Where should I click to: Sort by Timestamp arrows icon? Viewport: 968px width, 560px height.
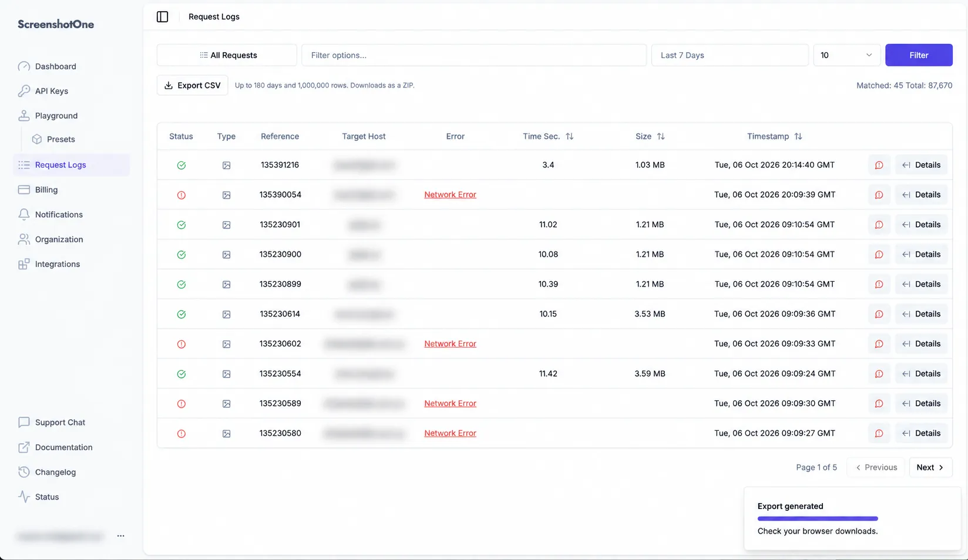click(798, 136)
